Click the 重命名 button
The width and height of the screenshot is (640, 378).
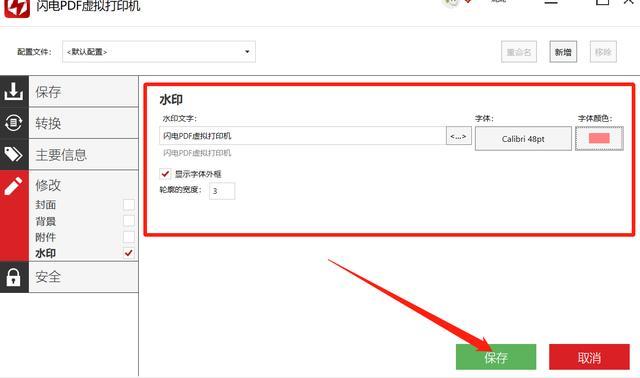click(519, 52)
